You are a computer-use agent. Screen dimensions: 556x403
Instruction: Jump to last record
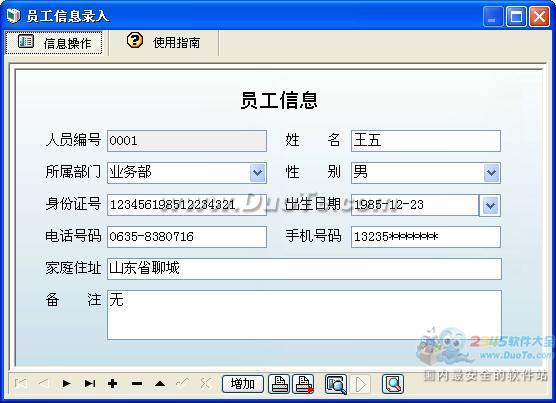tap(90, 384)
